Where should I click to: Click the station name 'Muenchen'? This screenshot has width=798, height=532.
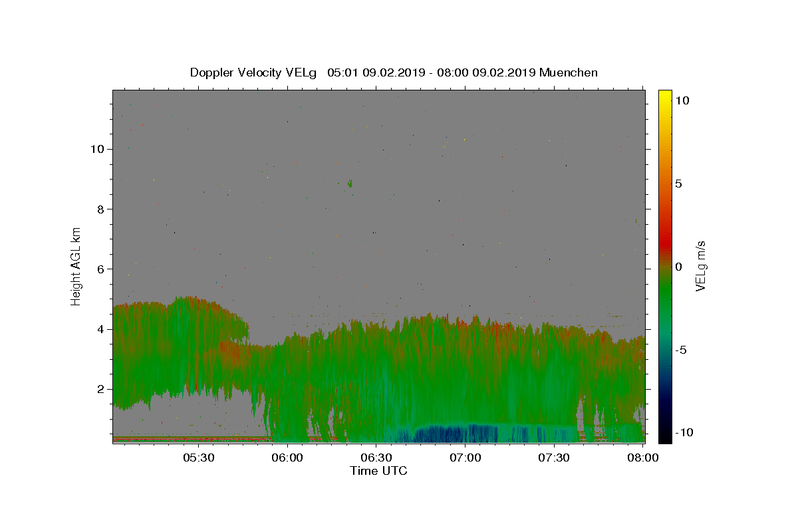[569, 72]
